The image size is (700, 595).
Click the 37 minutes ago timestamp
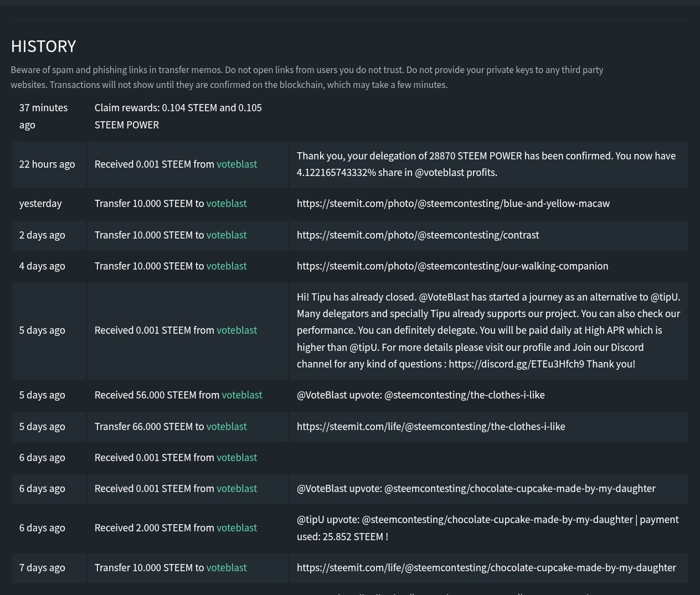click(x=43, y=116)
